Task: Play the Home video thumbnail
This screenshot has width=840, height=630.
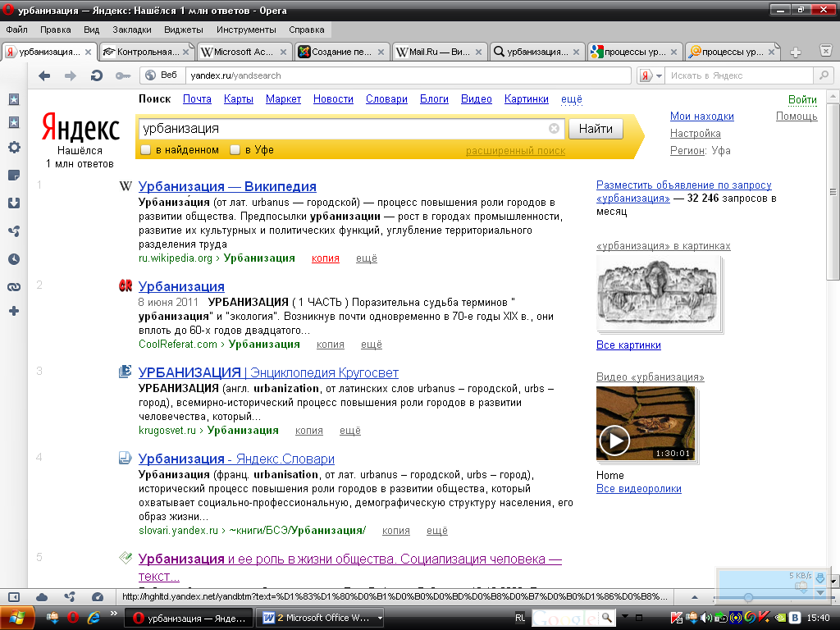Action: (x=646, y=423)
